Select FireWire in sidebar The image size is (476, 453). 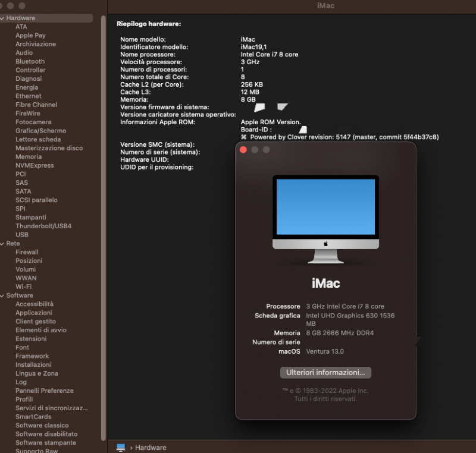[27, 114]
